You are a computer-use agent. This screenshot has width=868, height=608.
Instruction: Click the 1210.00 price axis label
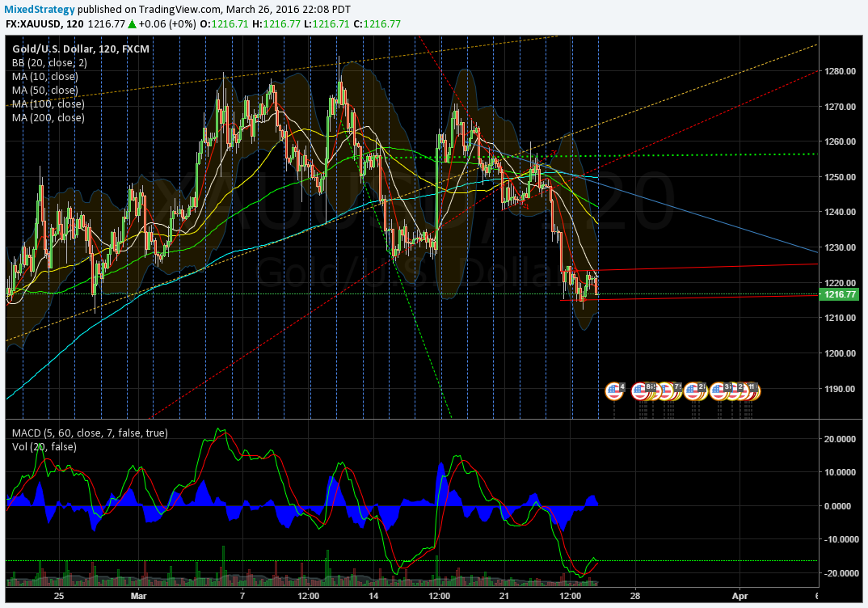tap(840, 318)
